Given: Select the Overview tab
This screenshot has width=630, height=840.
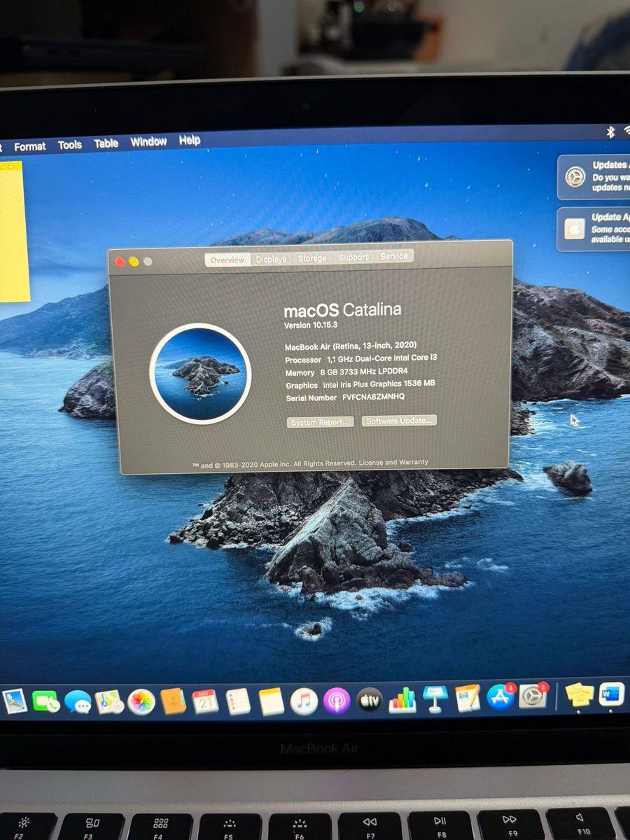Looking at the screenshot, I should pos(227,260).
